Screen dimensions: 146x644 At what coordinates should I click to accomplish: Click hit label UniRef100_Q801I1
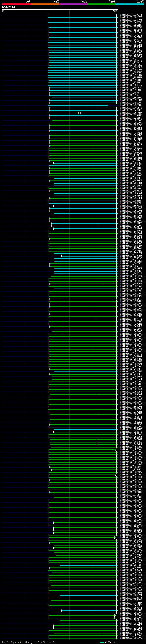tap(131, 620)
